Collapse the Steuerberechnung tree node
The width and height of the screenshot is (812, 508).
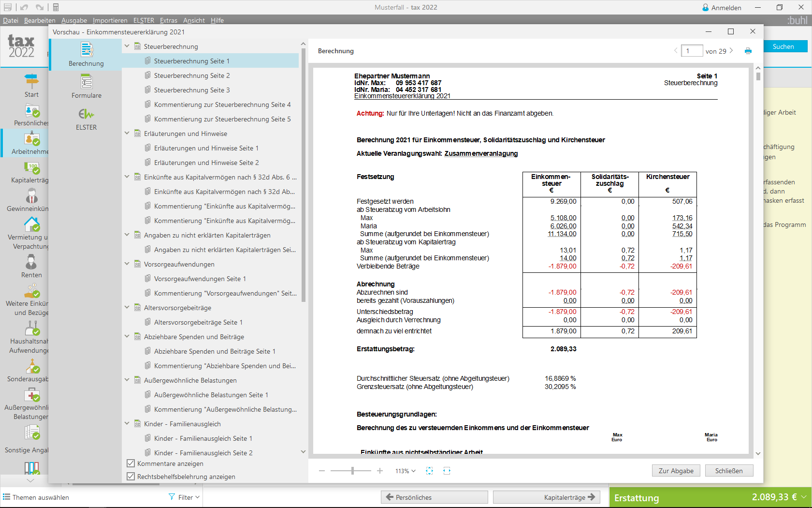(x=127, y=46)
